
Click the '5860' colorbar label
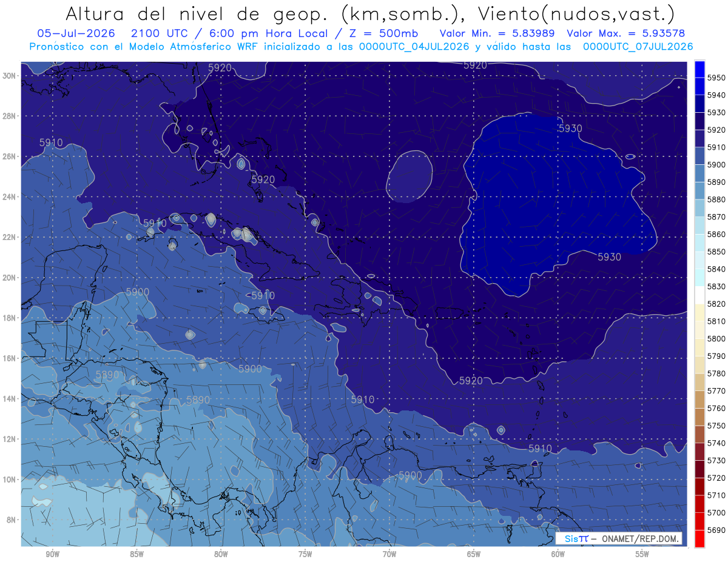pos(716,234)
